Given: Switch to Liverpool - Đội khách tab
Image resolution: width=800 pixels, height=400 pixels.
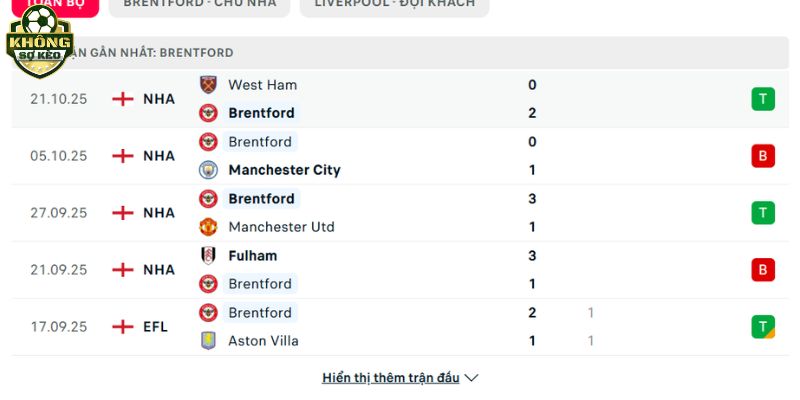Looking at the screenshot, I should coord(395,5).
